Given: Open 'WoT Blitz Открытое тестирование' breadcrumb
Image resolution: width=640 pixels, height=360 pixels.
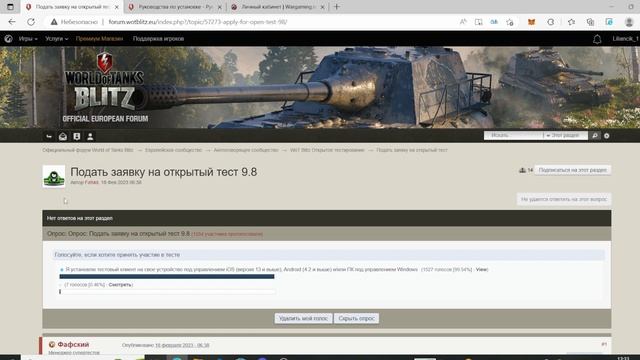Looking at the screenshot, I should point(327,150).
